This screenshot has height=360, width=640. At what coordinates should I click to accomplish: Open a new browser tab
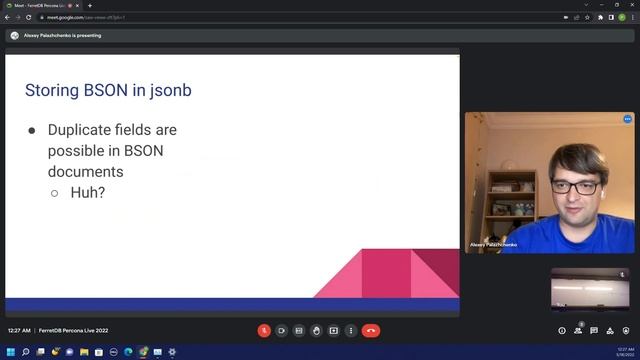tap(90, 6)
